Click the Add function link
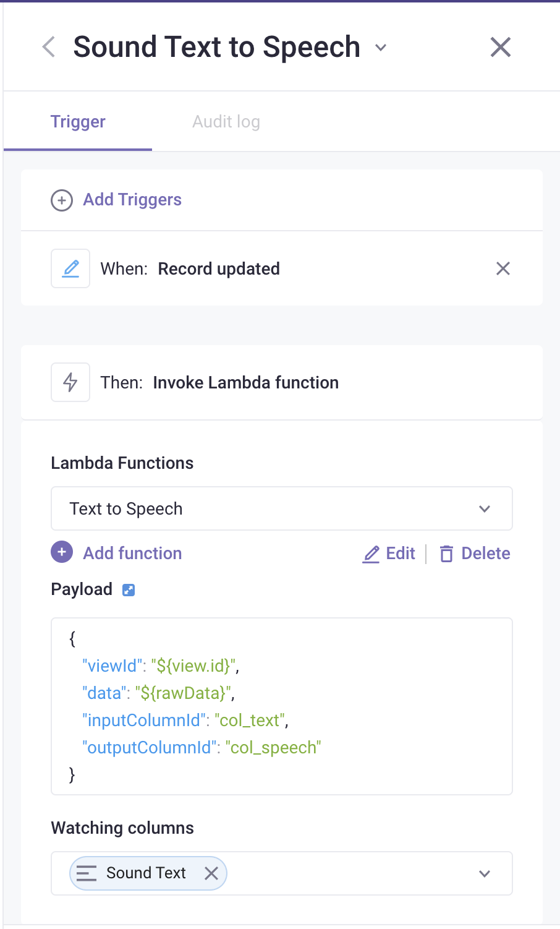Screen dimensions: 560x929 point(132,553)
